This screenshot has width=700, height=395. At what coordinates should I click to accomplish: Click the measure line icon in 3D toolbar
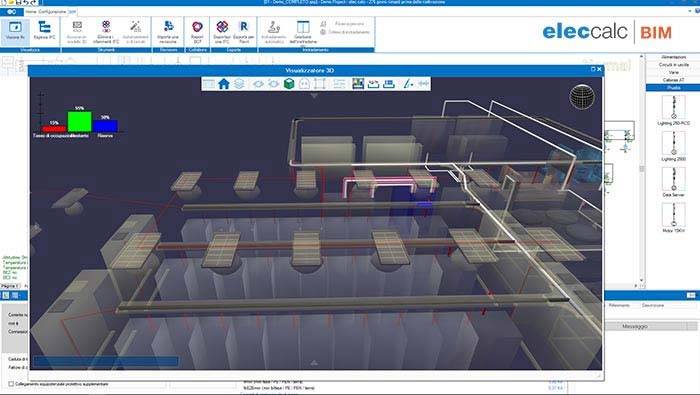(408, 83)
